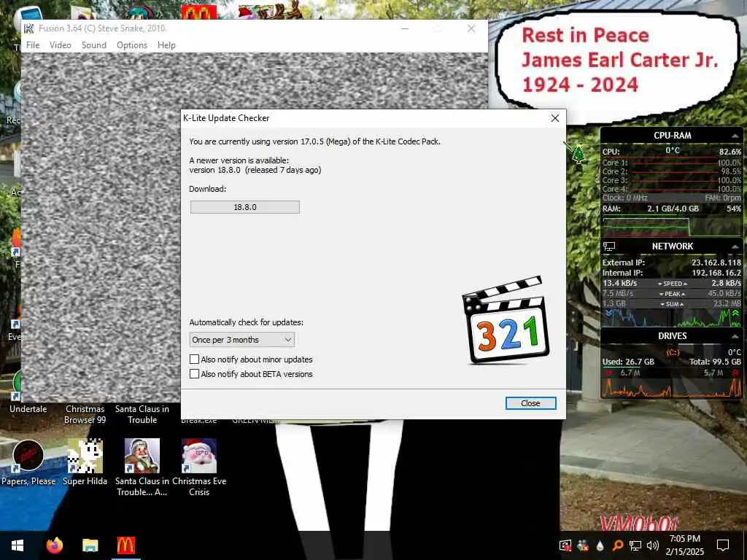Click the Media Player Classic 321 clapperboard logo
Image resolution: width=747 pixels, height=560 pixels.
506,320
